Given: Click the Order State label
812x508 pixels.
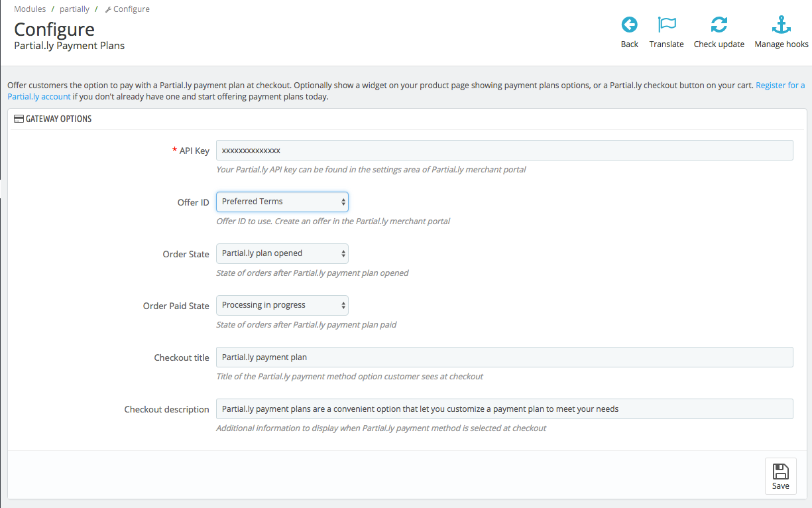Looking at the screenshot, I should (x=186, y=254).
